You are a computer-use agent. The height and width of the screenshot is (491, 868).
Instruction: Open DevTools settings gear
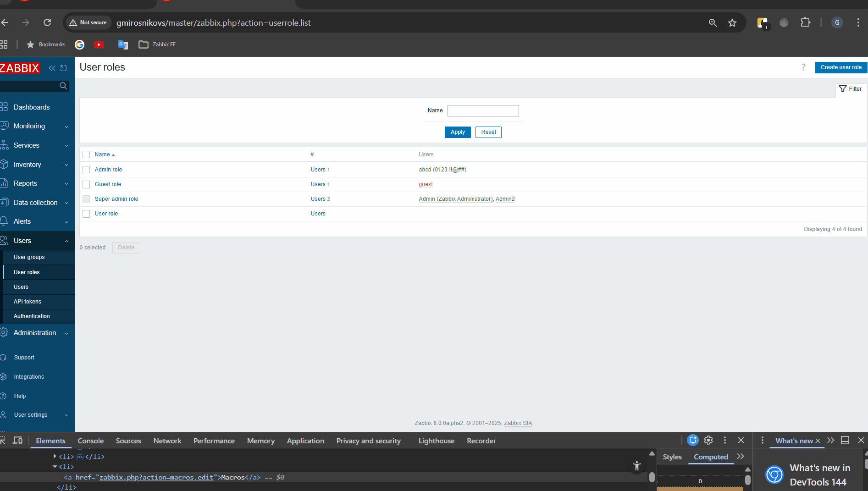(x=708, y=441)
